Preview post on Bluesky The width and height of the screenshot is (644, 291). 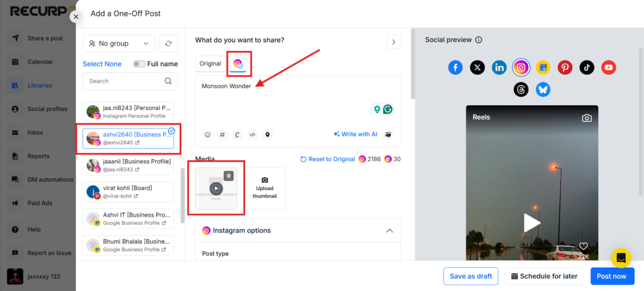pos(543,89)
